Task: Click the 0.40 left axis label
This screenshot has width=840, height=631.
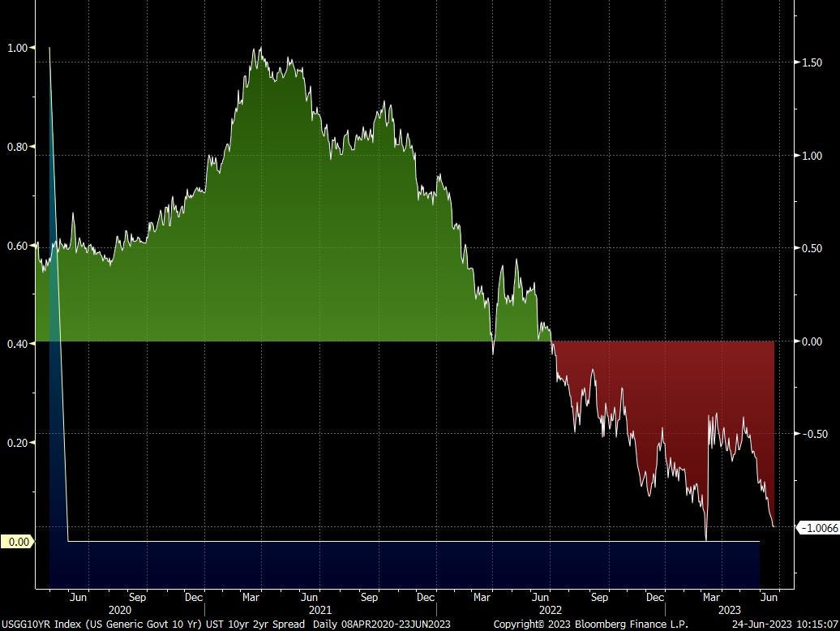Action: [17, 344]
